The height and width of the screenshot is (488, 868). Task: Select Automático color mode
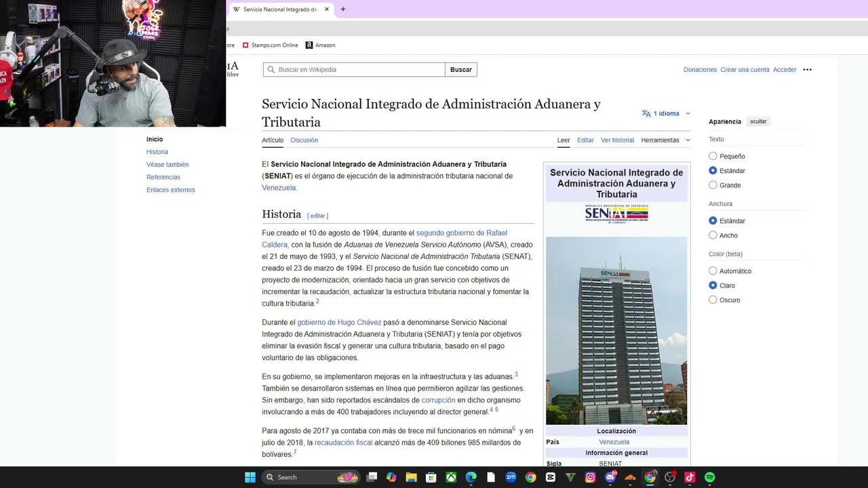coord(713,271)
